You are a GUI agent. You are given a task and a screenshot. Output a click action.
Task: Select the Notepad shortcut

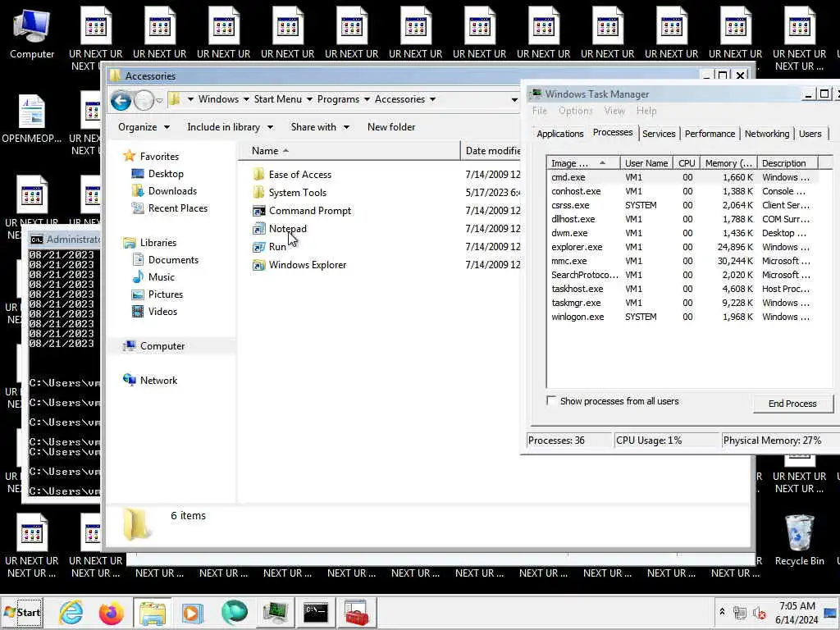click(280, 229)
